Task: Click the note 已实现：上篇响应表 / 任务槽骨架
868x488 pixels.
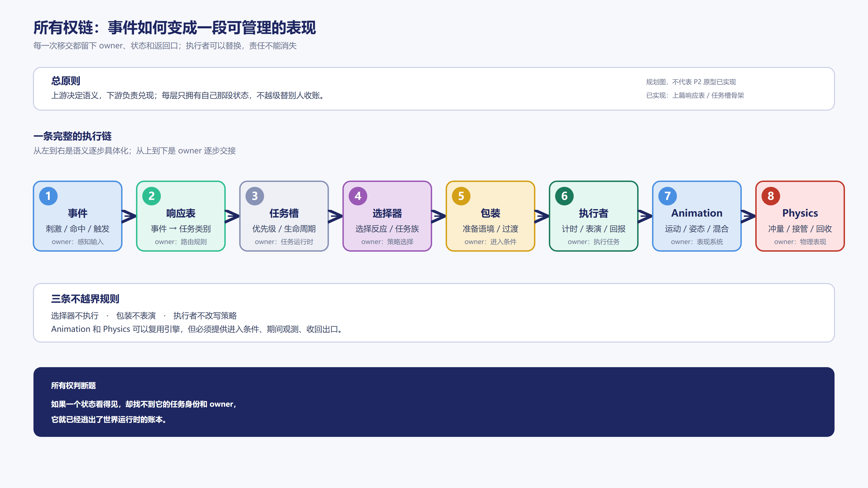Action: [695, 95]
